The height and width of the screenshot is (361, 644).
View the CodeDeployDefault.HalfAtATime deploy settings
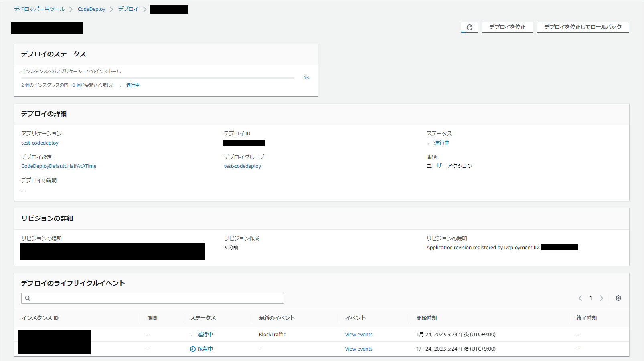point(59,166)
